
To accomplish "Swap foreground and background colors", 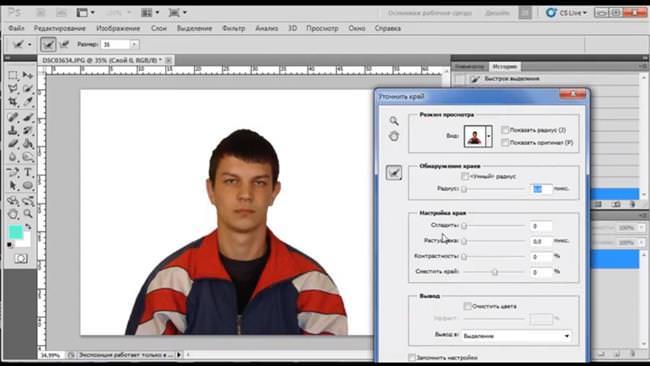I will click(x=28, y=226).
